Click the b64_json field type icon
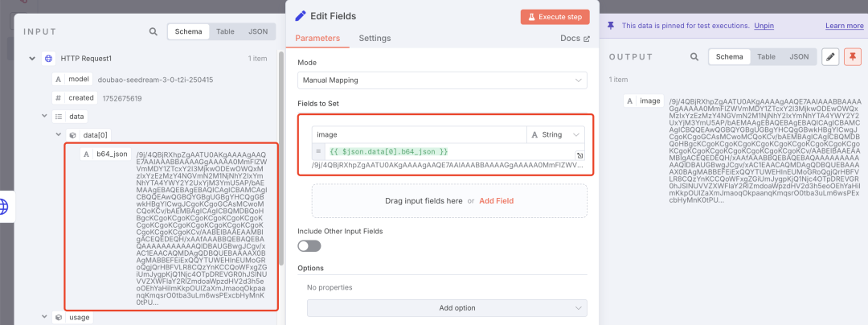The image size is (868, 325). click(x=85, y=154)
